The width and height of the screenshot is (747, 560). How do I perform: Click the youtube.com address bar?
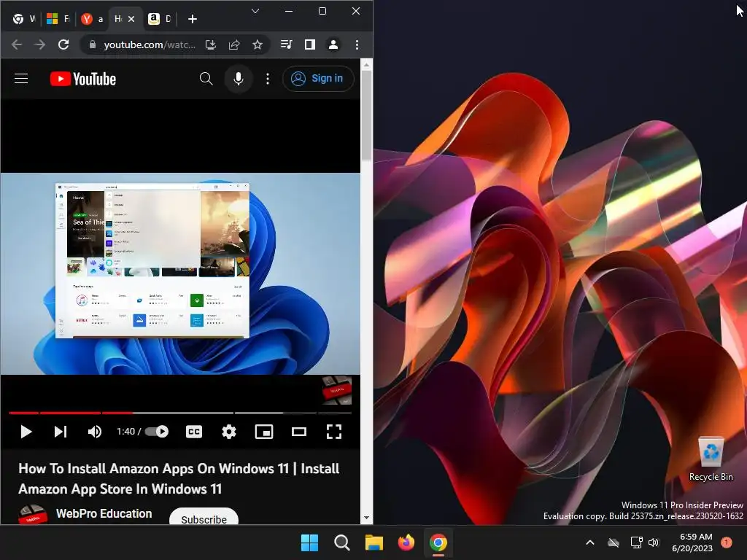[150, 44]
